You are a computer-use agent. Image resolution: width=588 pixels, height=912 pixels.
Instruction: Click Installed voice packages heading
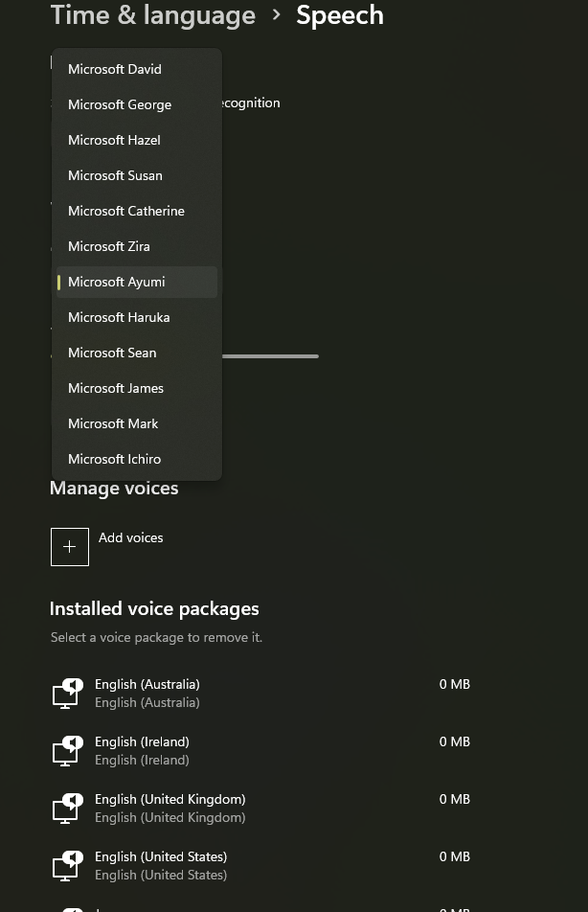pos(154,609)
